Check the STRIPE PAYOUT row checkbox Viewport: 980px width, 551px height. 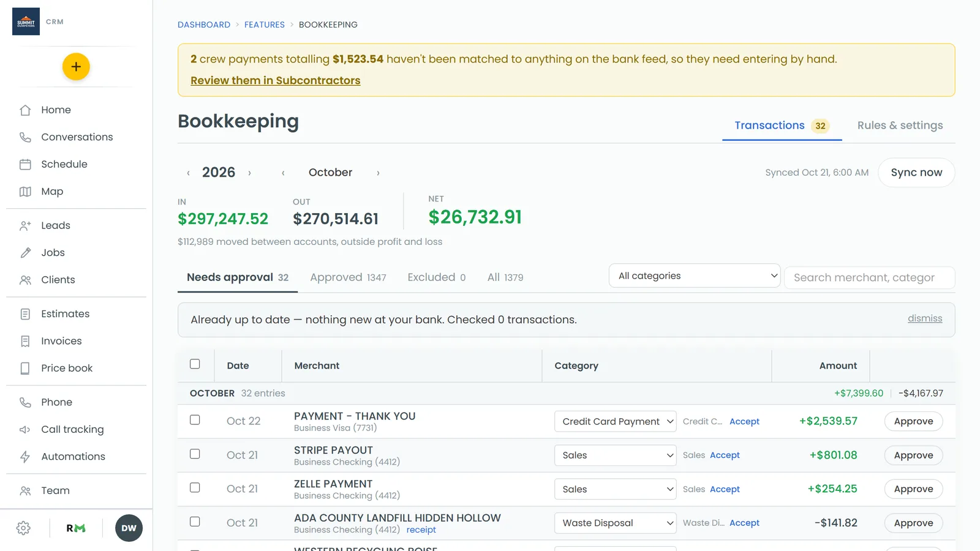195,454
